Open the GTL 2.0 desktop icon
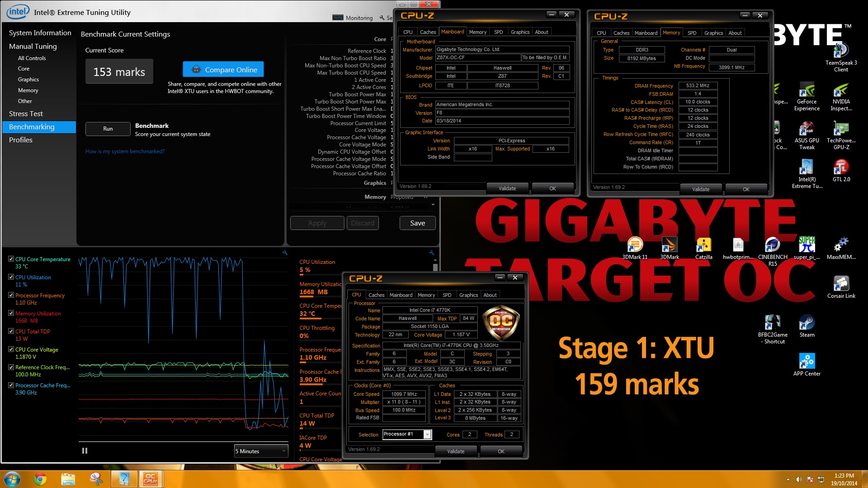Screen dimensions: 868x488 pyautogui.click(x=841, y=171)
